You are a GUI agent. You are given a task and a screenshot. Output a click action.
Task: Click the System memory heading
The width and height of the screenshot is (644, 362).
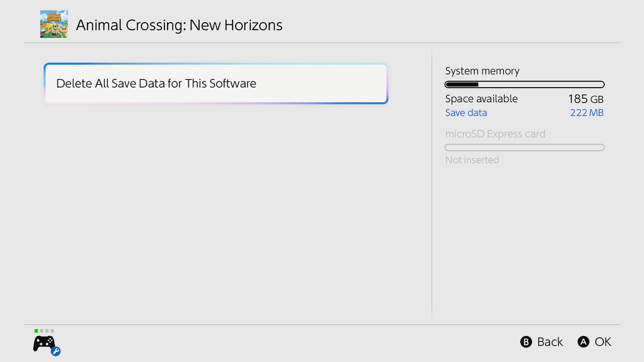482,71
